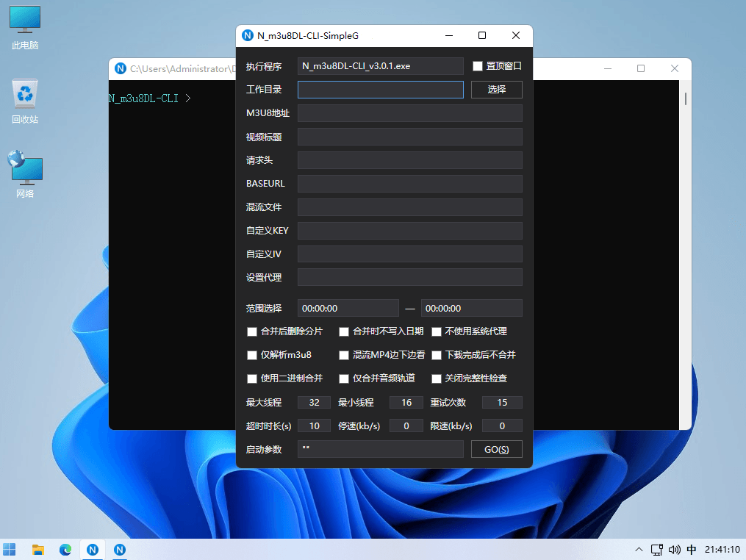
Task: Click the taskbar clock 21:41:10
Action: click(x=722, y=550)
